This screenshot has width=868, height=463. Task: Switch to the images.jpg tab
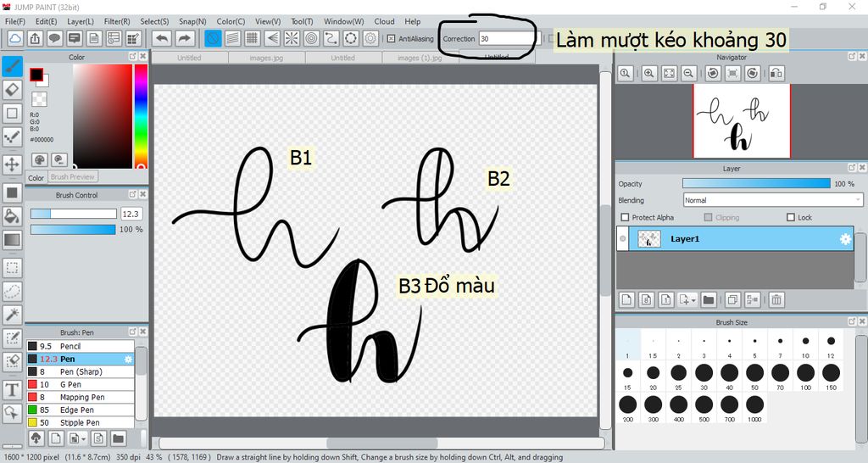266,58
